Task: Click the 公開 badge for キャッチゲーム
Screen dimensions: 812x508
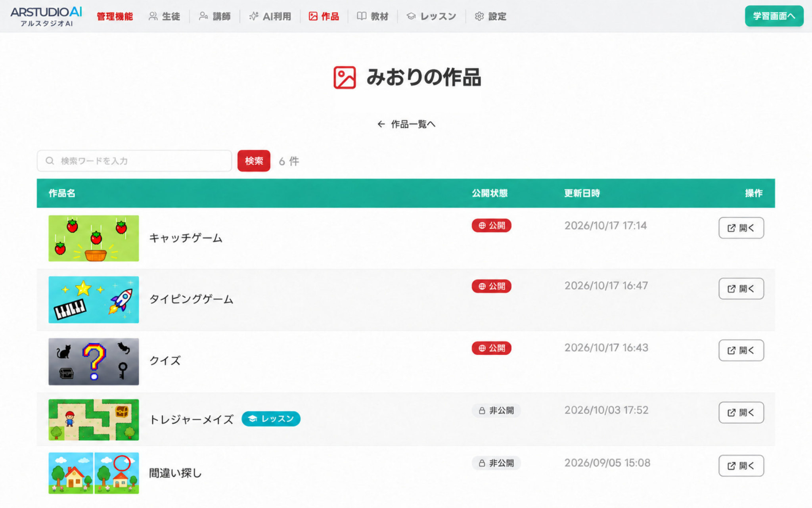Action: pos(491,225)
